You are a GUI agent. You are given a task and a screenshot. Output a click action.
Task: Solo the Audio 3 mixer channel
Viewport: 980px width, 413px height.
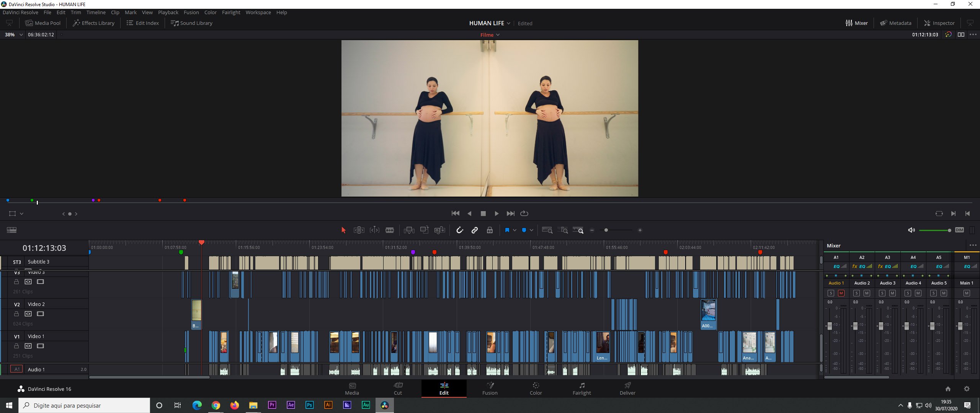point(882,293)
